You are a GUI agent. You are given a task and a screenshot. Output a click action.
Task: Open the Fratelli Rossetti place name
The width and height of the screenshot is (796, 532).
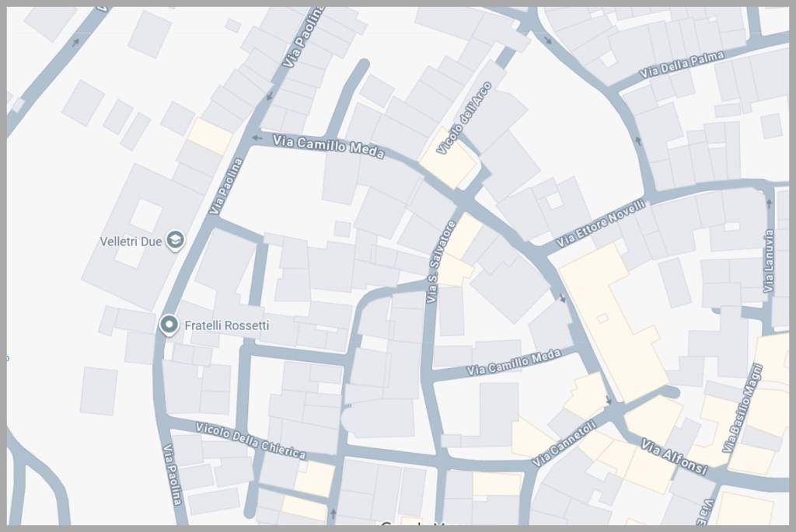point(227,325)
